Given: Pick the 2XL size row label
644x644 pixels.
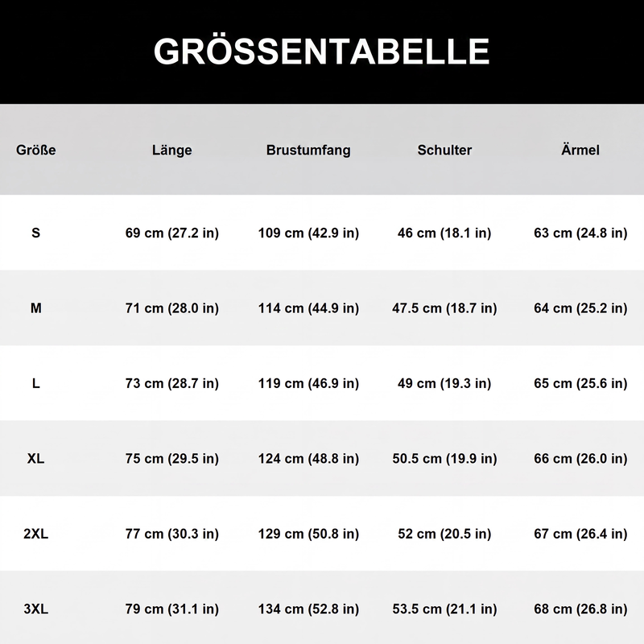Looking at the screenshot, I should coord(35,534).
